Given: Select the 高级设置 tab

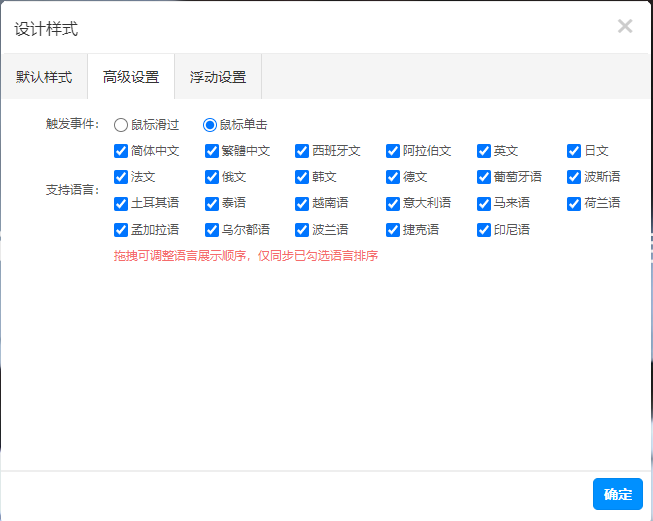Looking at the screenshot, I should click(x=131, y=77).
